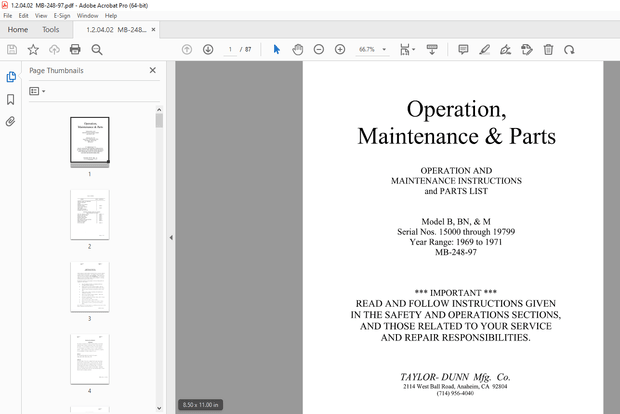Select the Highlight text pen tool
Viewport: 620px width, 414px height.
(484, 49)
